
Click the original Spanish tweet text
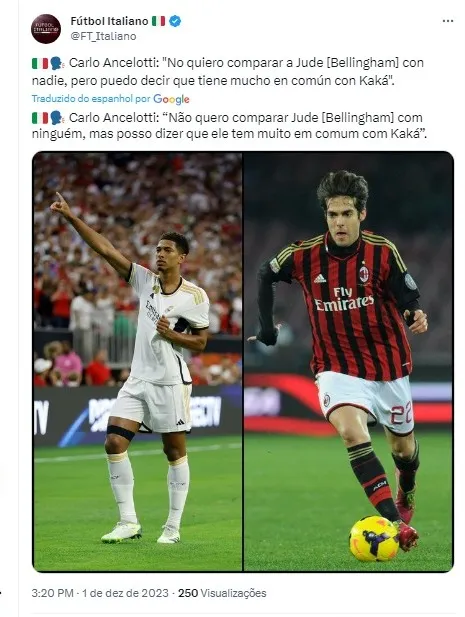(228, 72)
